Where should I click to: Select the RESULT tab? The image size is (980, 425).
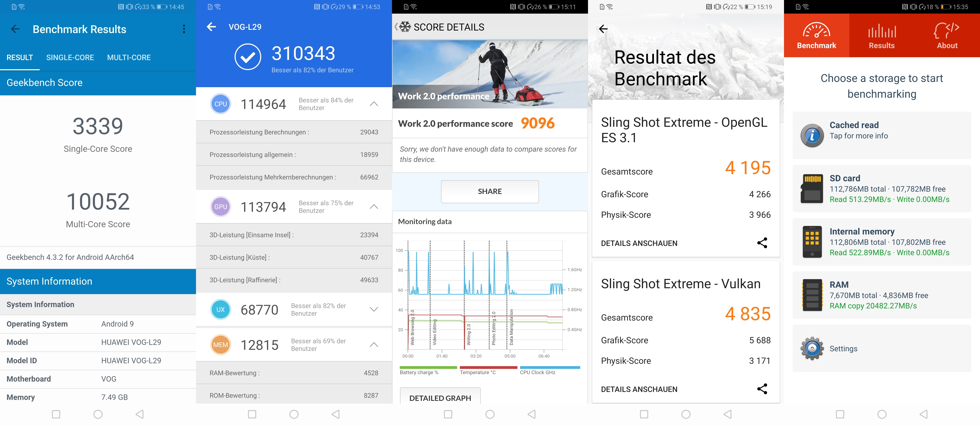[x=20, y=58]
